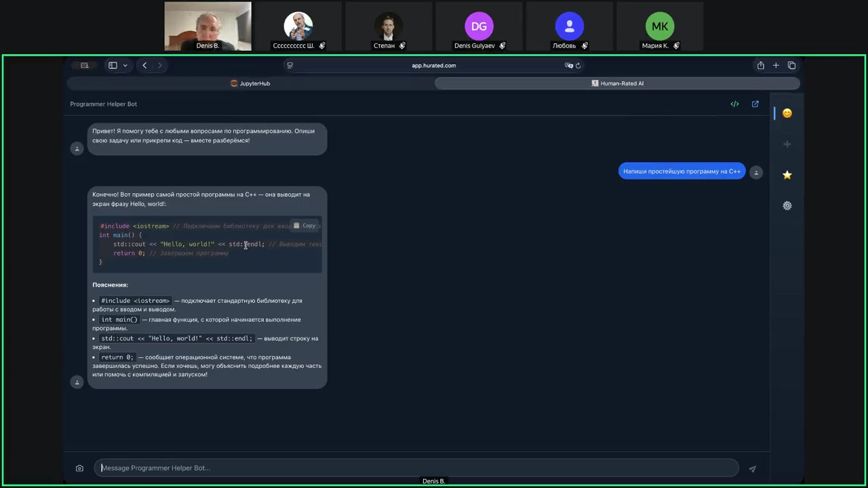Click the app.hurated.com address bar

pos(433,66)
